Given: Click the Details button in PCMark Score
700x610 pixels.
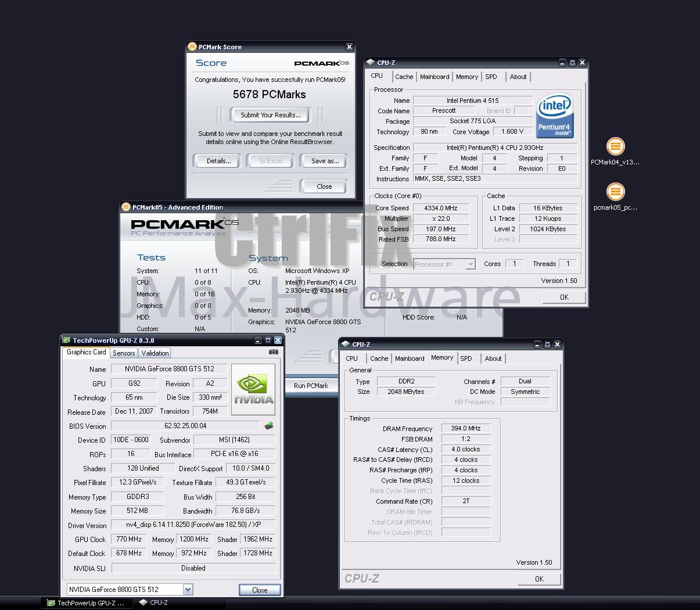Looking at the screenshot, I should tap(219, 161).
